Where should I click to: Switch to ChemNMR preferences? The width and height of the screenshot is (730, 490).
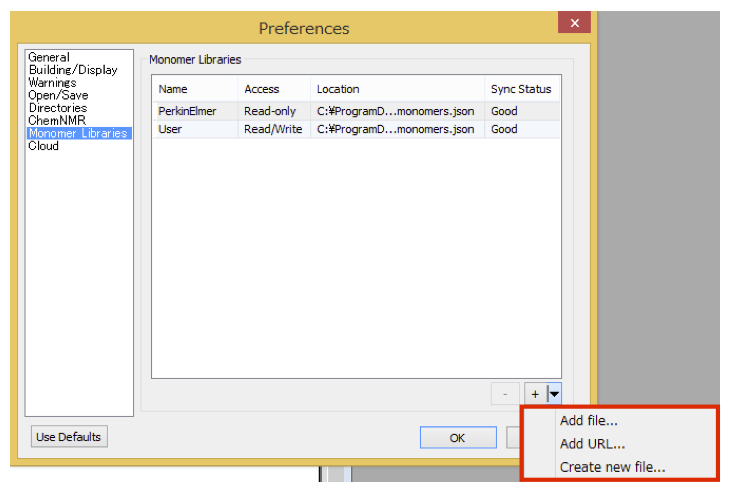57,121
